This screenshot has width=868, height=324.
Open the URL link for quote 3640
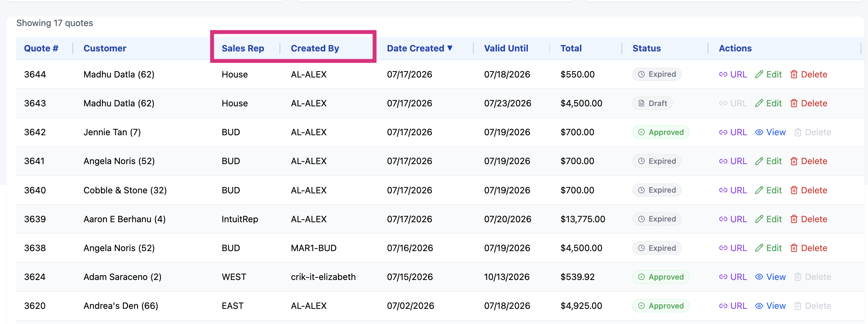(x=733, y=190)
